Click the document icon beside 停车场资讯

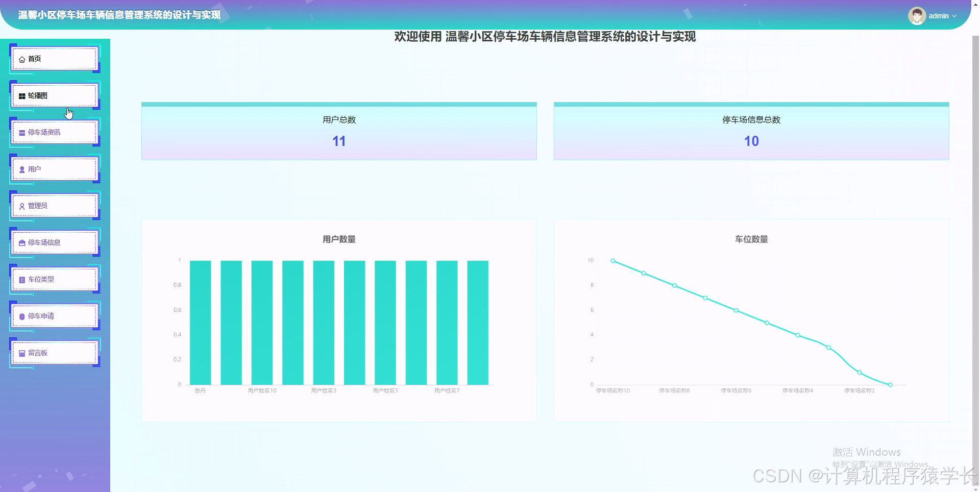[22, 132]
